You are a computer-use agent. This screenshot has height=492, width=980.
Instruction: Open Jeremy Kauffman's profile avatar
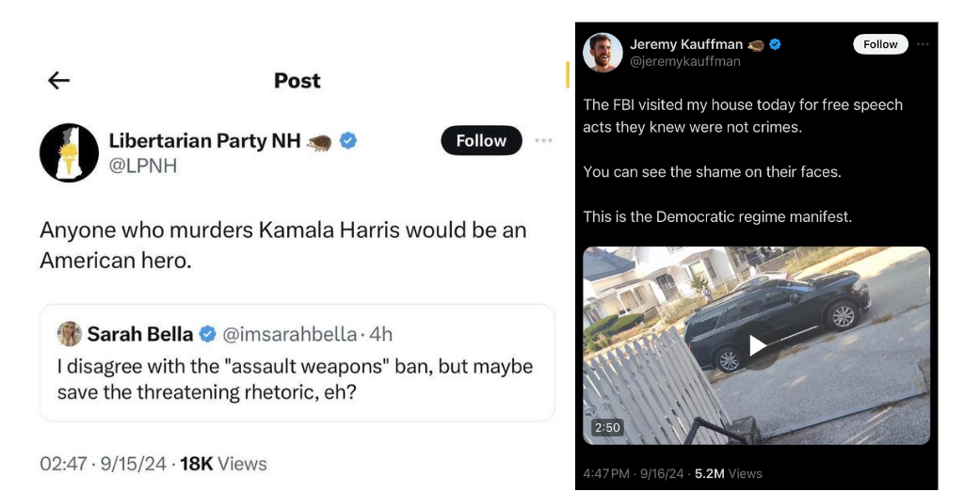click(602, 53)
